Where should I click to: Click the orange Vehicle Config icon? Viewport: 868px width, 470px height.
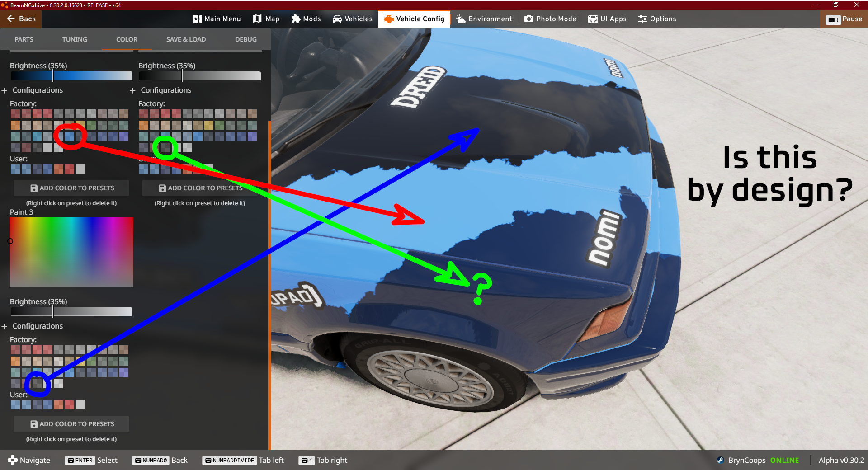coord(388,19)
